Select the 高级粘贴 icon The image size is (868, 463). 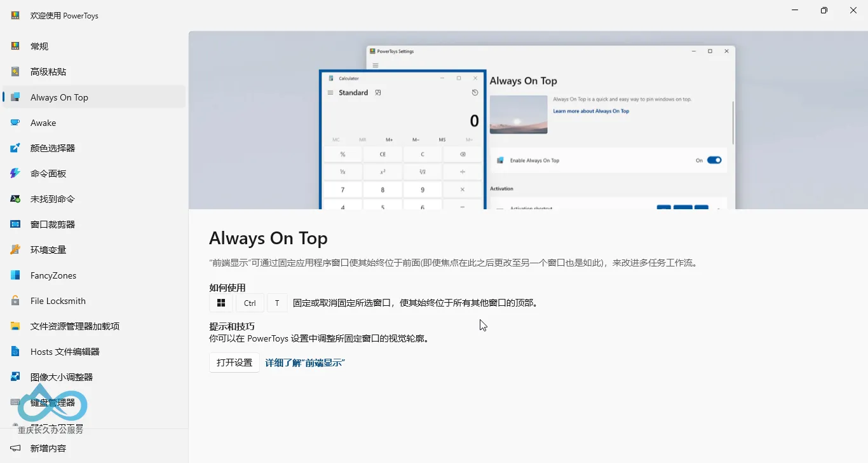coord(15,72)
